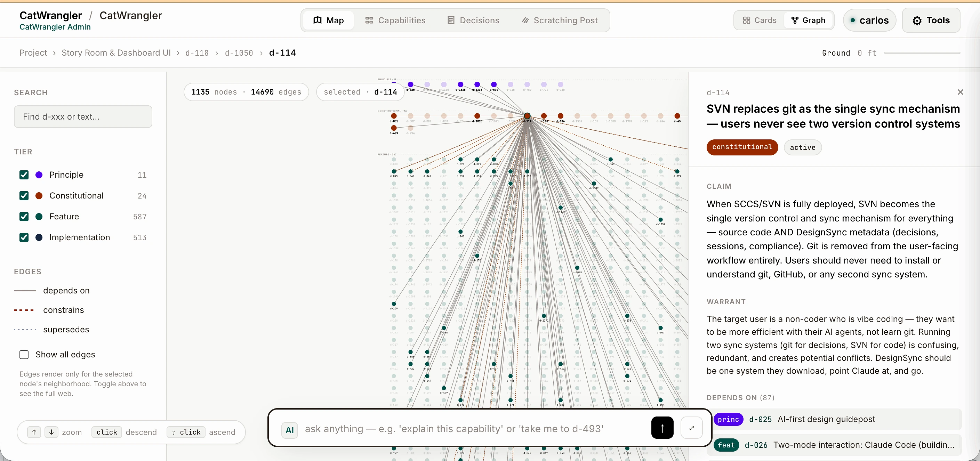Image resolution: width=980 pixels, height=461 pixels.
Task: Uncheck the Implementation tier checkbox
Action: [24, 237]
